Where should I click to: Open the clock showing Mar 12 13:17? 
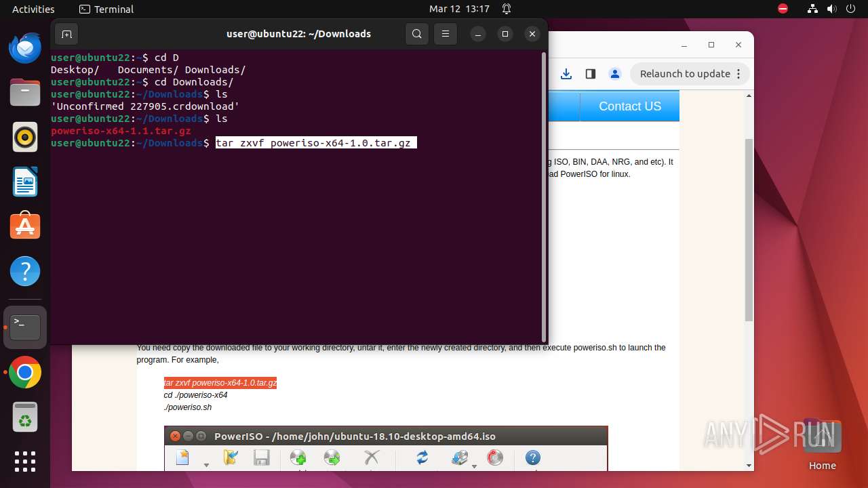pos(459,9)
